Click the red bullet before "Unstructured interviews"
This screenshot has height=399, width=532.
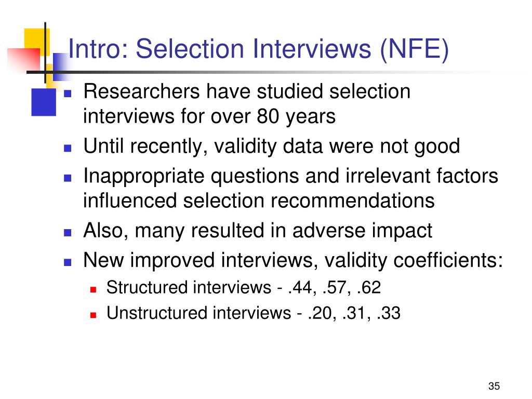pyautogui.click(x=94, y=315)
